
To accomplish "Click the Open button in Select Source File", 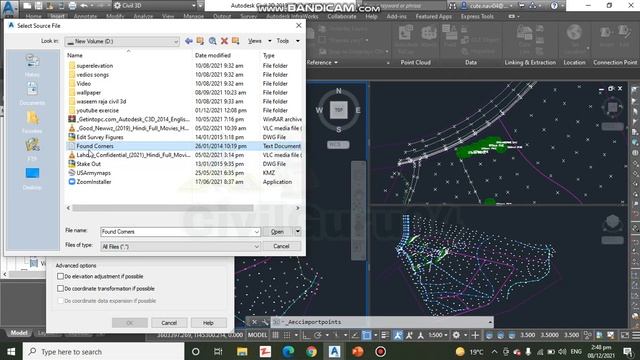I will tap(278, 231).
